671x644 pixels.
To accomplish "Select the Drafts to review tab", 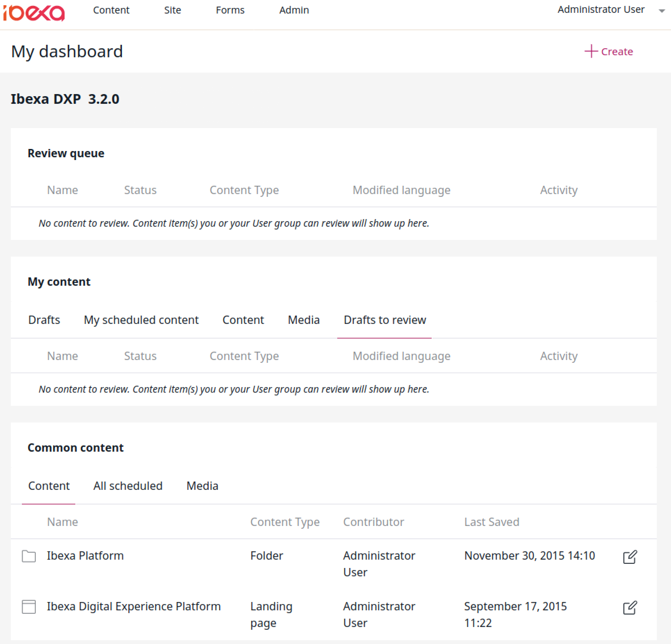I will coord(384,320).
